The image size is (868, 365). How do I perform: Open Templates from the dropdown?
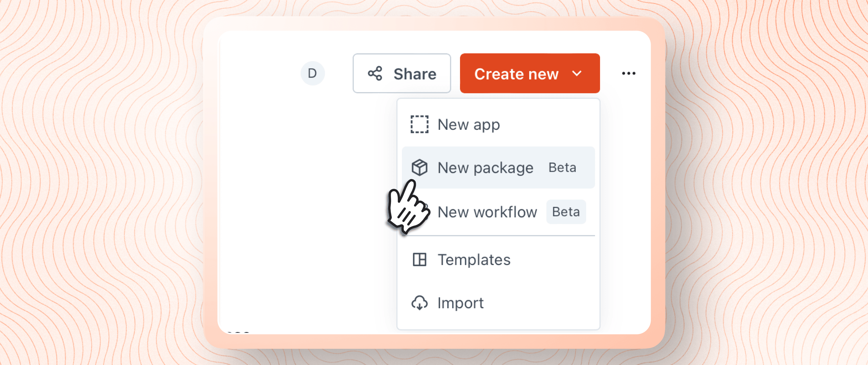[x=474, y=260]
